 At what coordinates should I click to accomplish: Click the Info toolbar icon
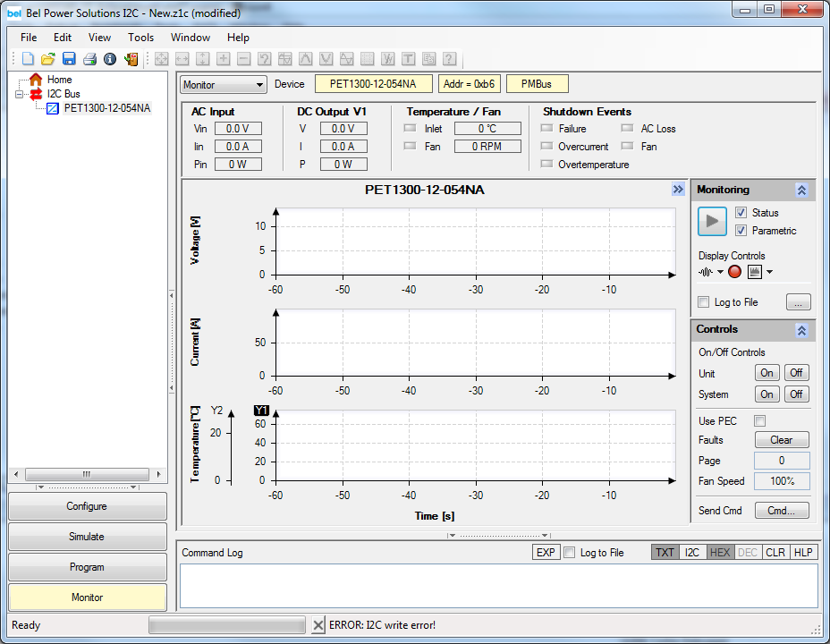[110, 59]
